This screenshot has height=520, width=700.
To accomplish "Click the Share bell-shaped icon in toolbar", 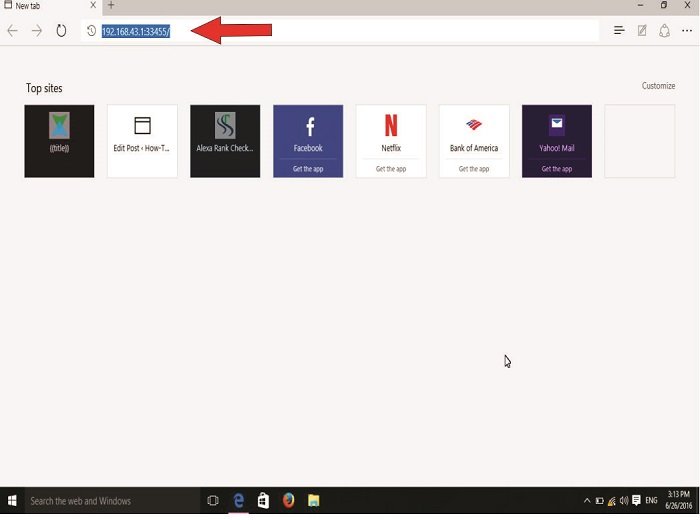I will 665,30.
